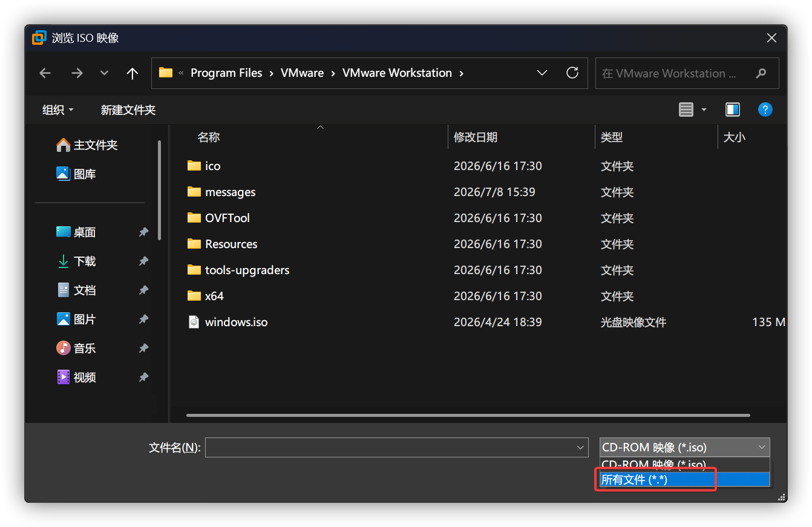Click the Back navigation arrow
Screen dimensions: 812x527
pos(45,73)
